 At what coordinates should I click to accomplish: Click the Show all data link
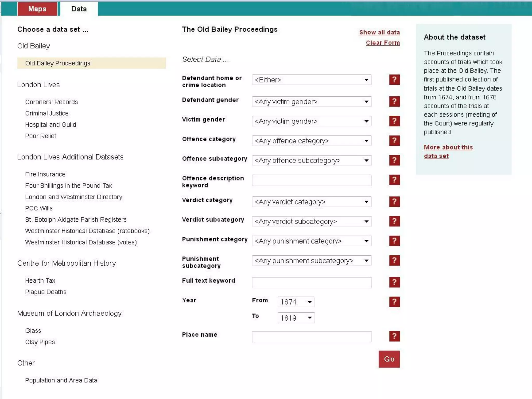coord(379,32)
